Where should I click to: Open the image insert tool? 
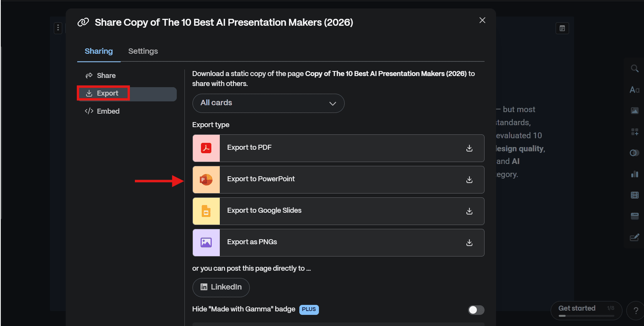click(x=634, y=111)
